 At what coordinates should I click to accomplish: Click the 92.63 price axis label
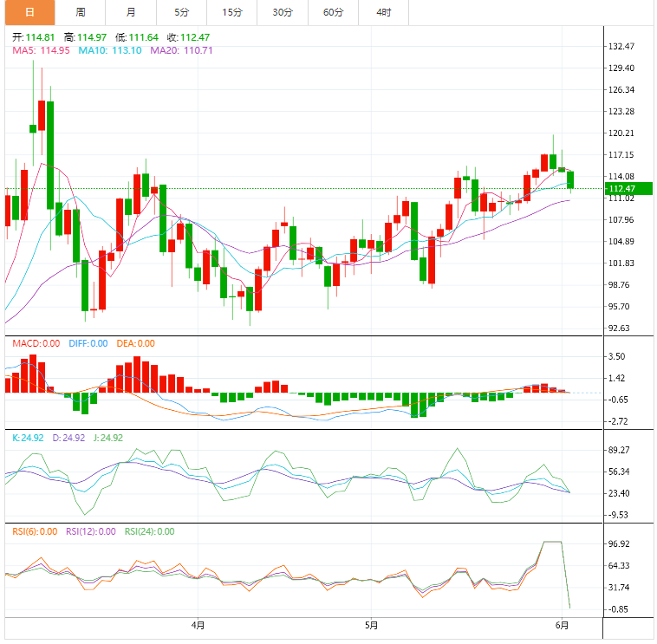point(619,329)
